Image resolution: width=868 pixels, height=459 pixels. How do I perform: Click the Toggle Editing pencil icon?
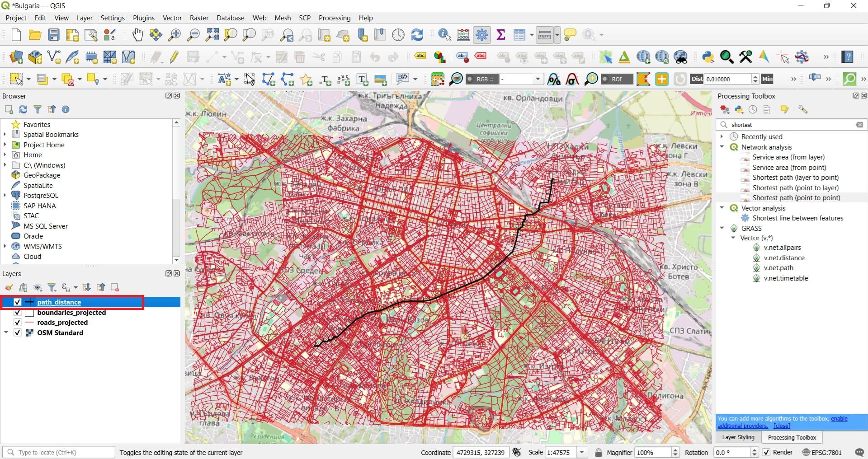175,57
